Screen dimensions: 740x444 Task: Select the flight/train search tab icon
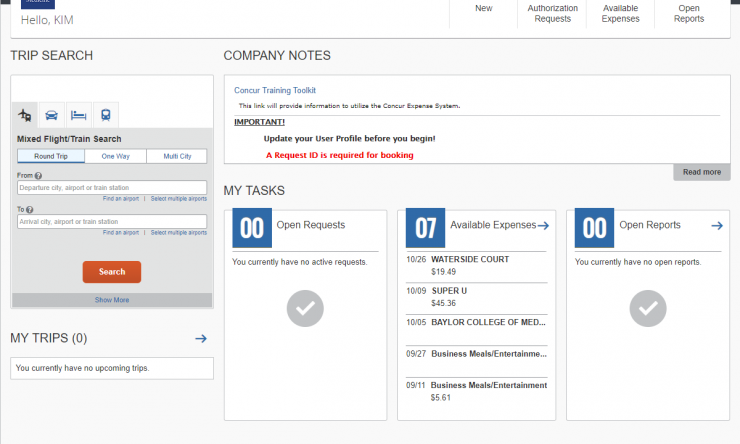[25, 115]
